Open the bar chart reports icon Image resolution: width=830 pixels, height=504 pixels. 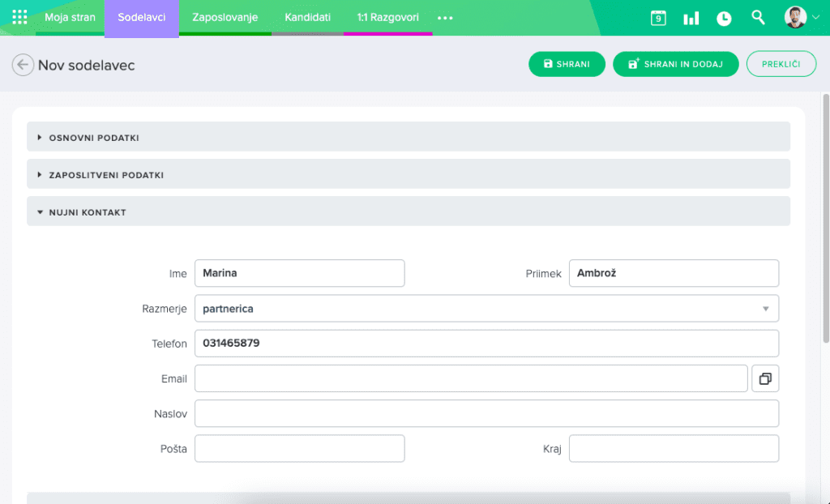click(x=691, y=18)
